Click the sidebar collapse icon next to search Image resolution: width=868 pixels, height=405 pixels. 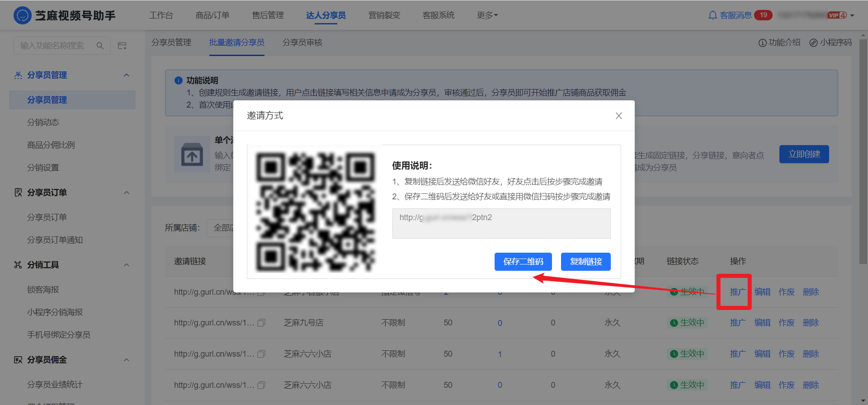pyautogui.click(x=122, y=46)
